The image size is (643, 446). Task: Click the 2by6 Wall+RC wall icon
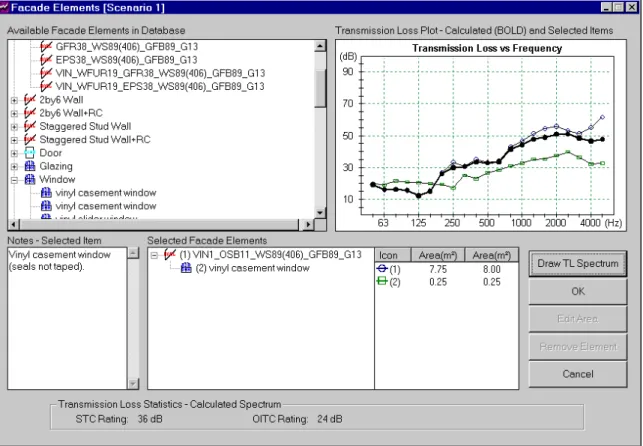[30, 113]
